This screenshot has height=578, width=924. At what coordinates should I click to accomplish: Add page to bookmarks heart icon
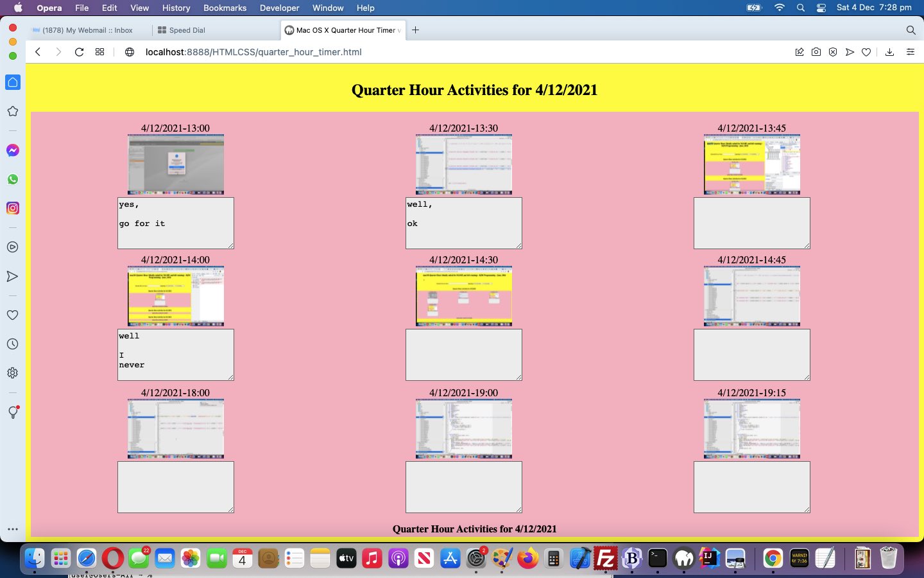click(866, 52)
